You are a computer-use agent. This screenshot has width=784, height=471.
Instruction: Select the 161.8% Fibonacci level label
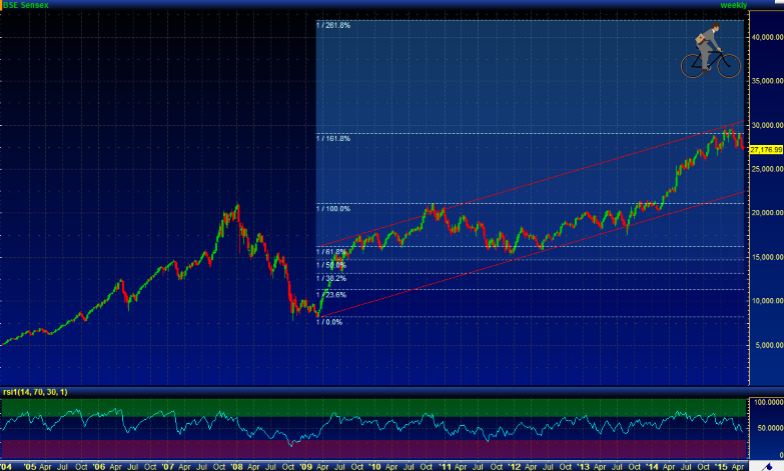click(x=334, y=138)
